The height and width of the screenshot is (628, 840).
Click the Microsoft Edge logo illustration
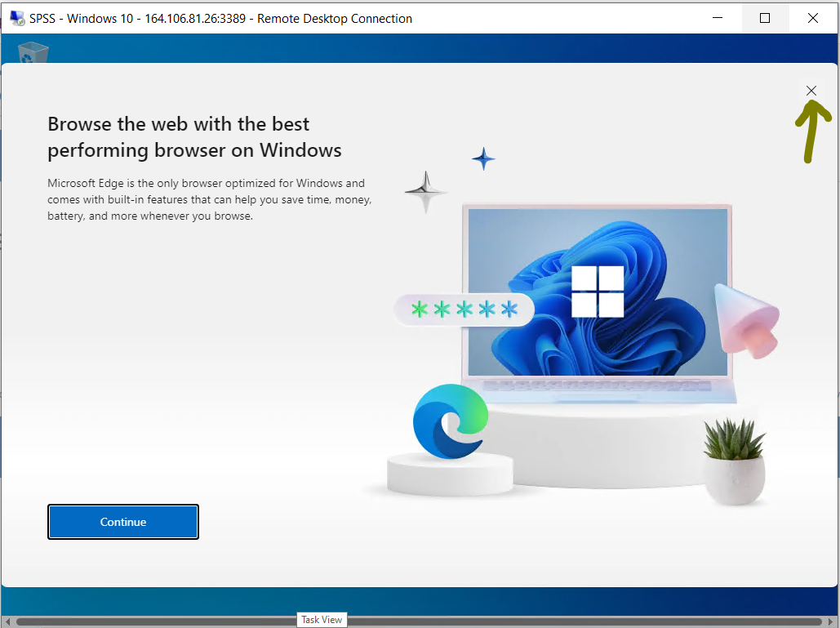pyautogui.click(x=451, y=421)
